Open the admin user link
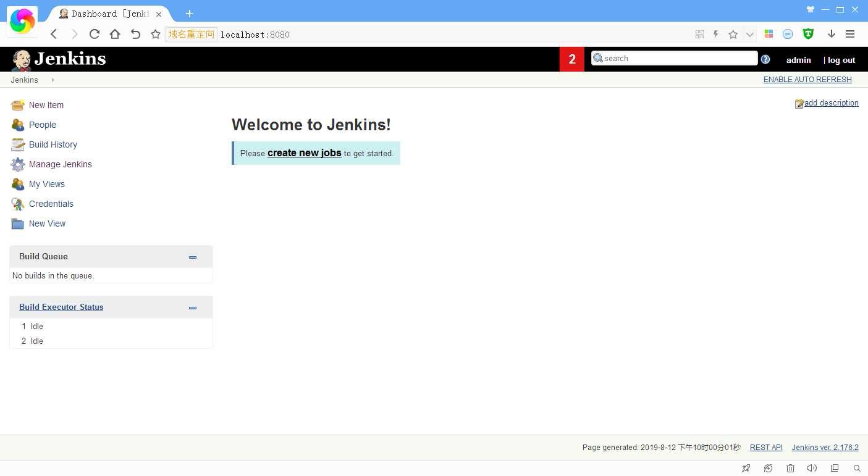The image size is (868, 476). tap(799, 60)
